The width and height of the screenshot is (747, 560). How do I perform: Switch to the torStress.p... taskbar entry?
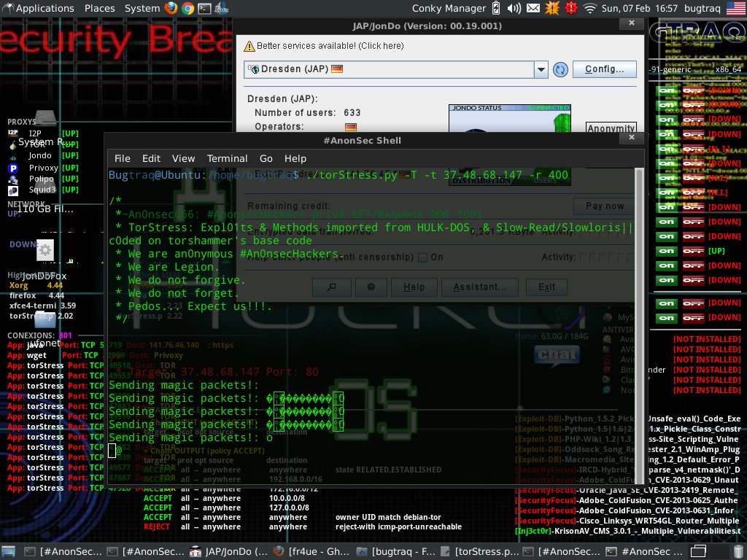click(479, 551)
